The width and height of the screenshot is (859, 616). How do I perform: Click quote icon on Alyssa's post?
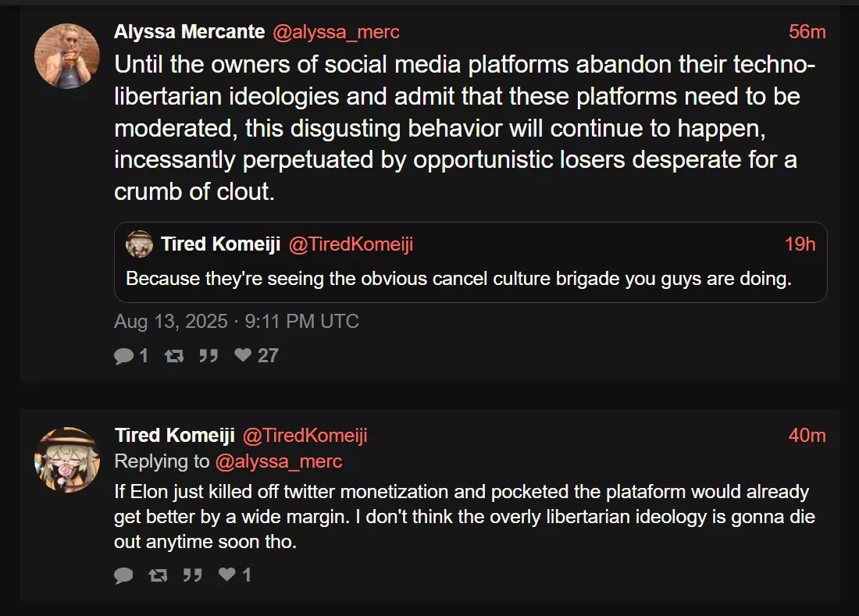pyautogui.click(x=209, y=356)
